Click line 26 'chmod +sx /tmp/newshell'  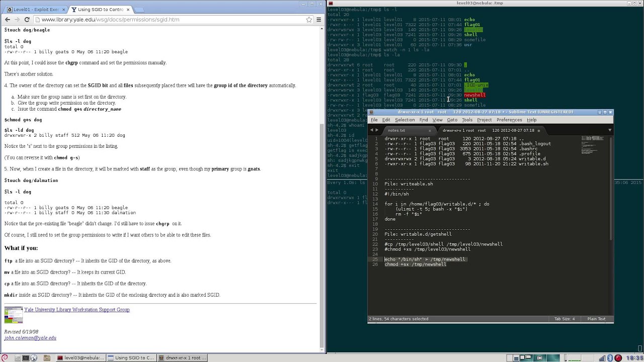415,264
